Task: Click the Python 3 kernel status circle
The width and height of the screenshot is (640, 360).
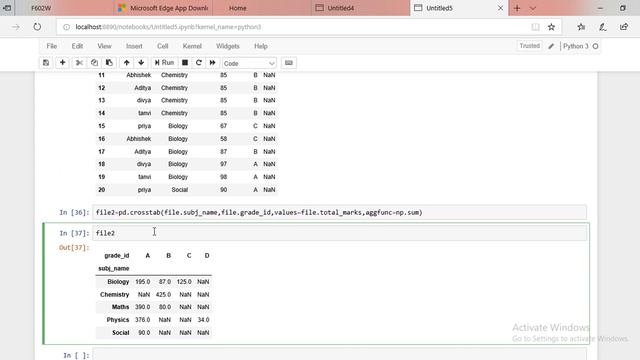Action: [x=596, y=47]
